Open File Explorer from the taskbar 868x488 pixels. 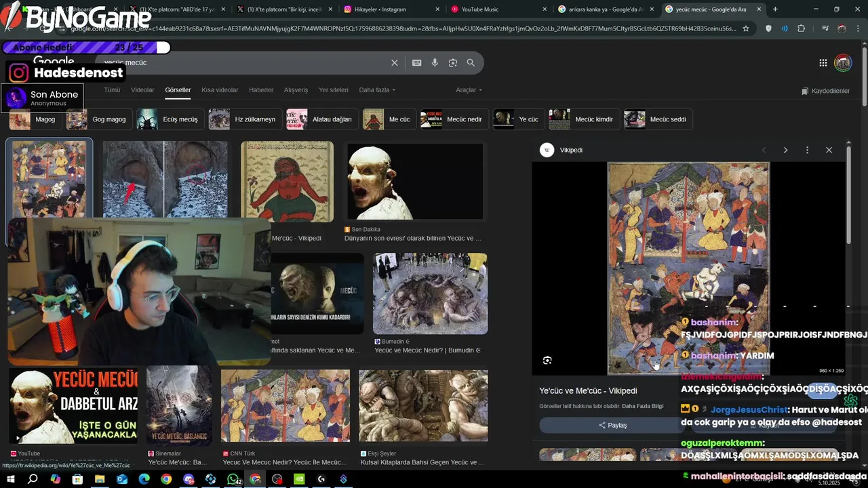coord(100,479)
